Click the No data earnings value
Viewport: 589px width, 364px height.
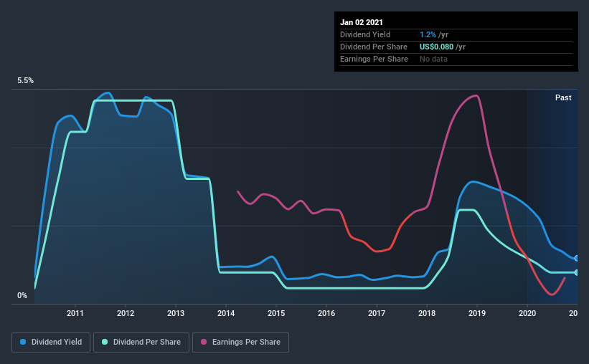433,59
